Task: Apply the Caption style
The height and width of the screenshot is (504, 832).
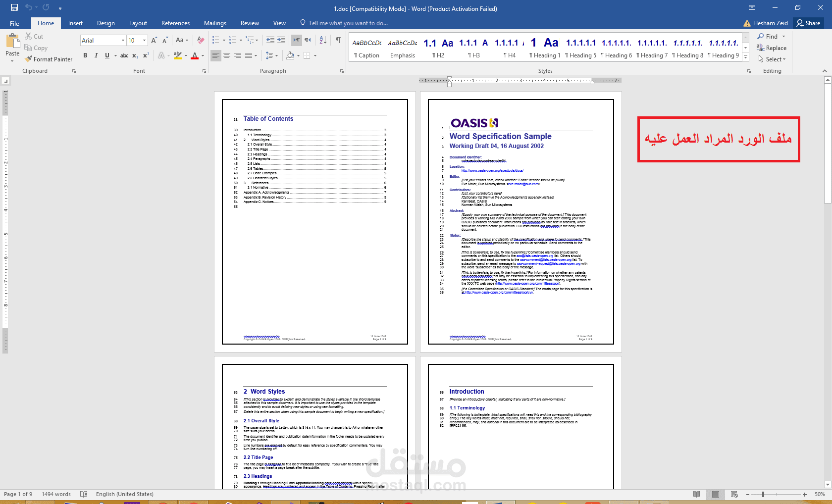Action: 367,48
